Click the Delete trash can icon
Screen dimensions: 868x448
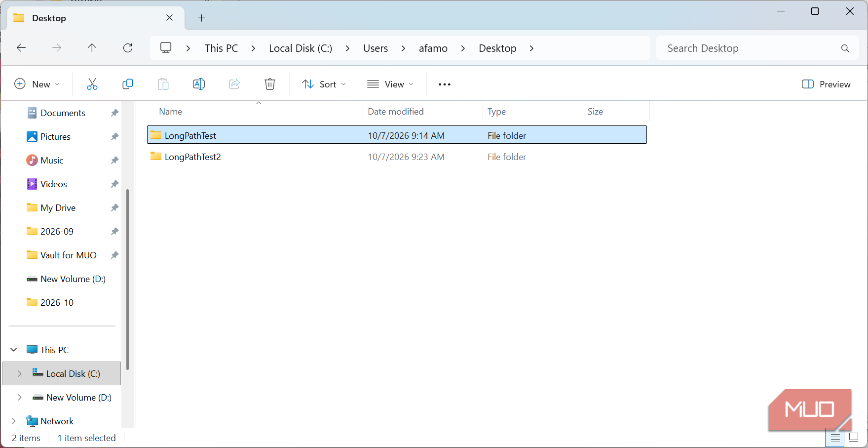[x=270, y=84]
